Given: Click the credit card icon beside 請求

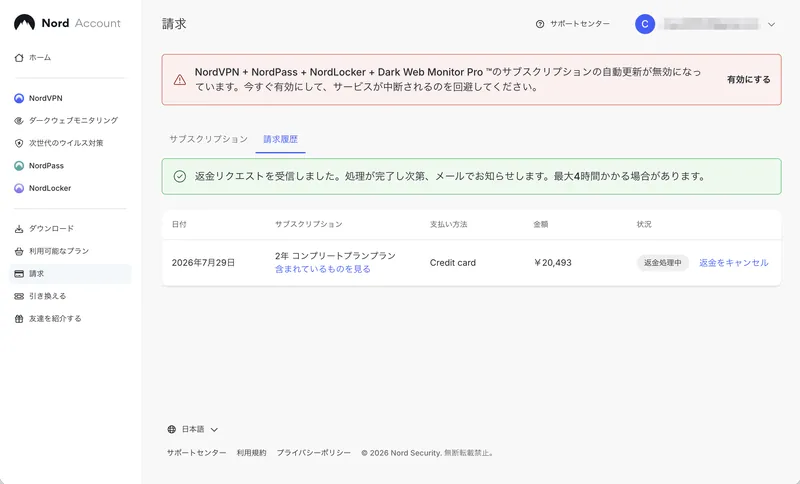Looking at the screenshot, I should tap(19, 274).
